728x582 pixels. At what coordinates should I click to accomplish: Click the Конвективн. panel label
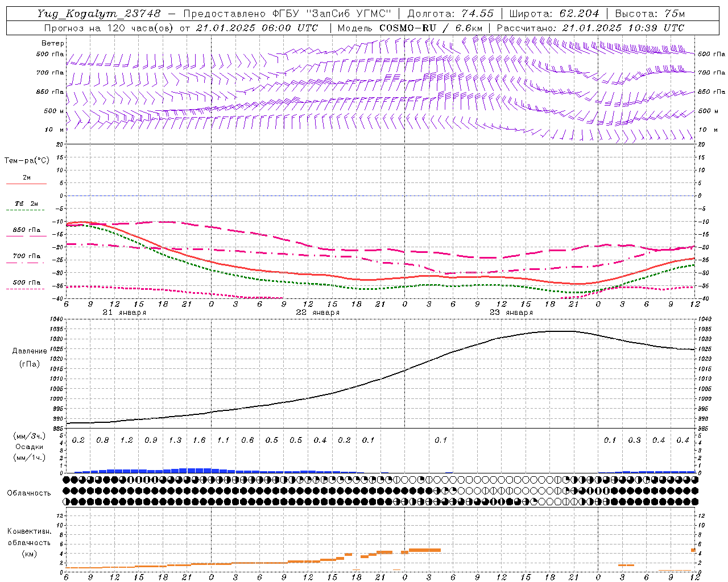coord(29,531)
